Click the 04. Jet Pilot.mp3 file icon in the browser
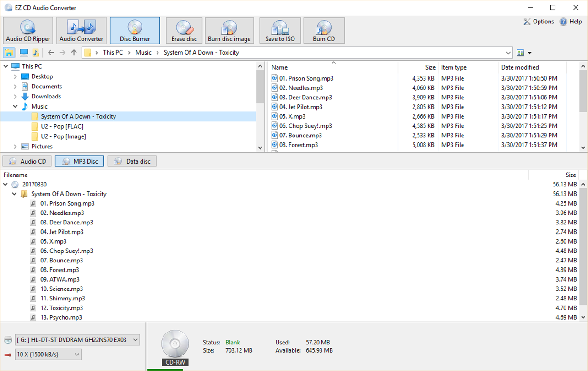 point(275,107)
